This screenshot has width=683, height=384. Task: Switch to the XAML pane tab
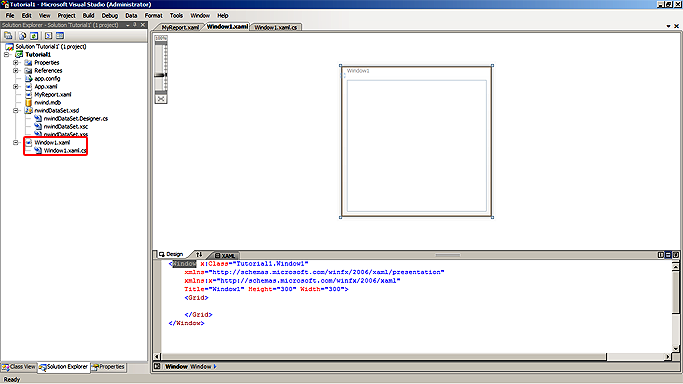click(226, 256)
